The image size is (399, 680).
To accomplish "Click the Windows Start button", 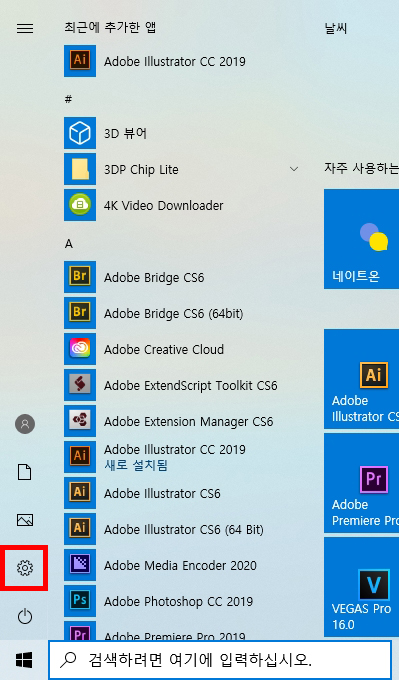I will (24, 660).
